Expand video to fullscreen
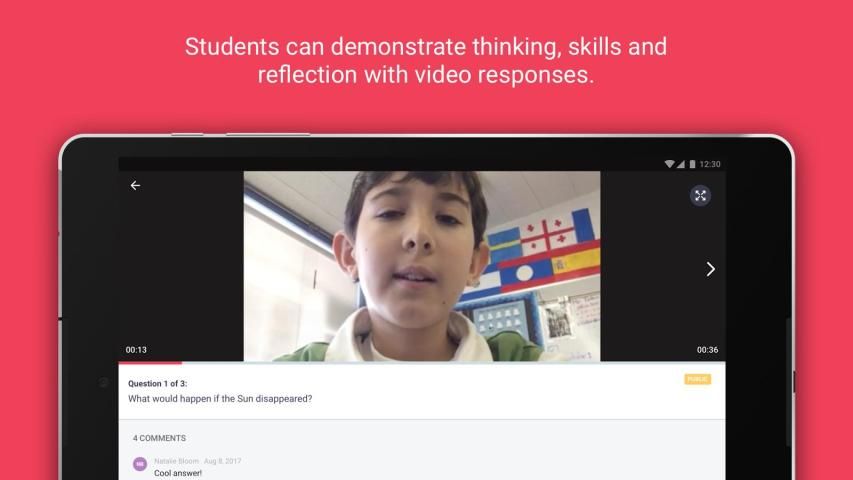The height and width of the screenshot is (480, 853). 700,195
